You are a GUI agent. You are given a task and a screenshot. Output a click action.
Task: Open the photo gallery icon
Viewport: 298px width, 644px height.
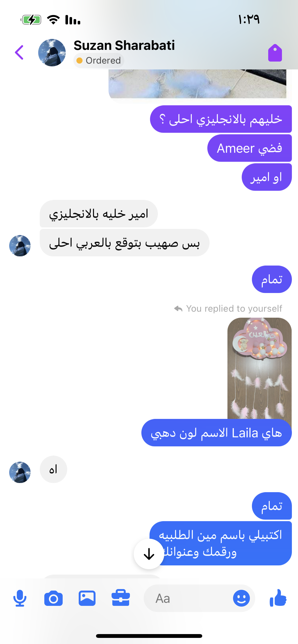pyautogui.click(x=87, y=598)
